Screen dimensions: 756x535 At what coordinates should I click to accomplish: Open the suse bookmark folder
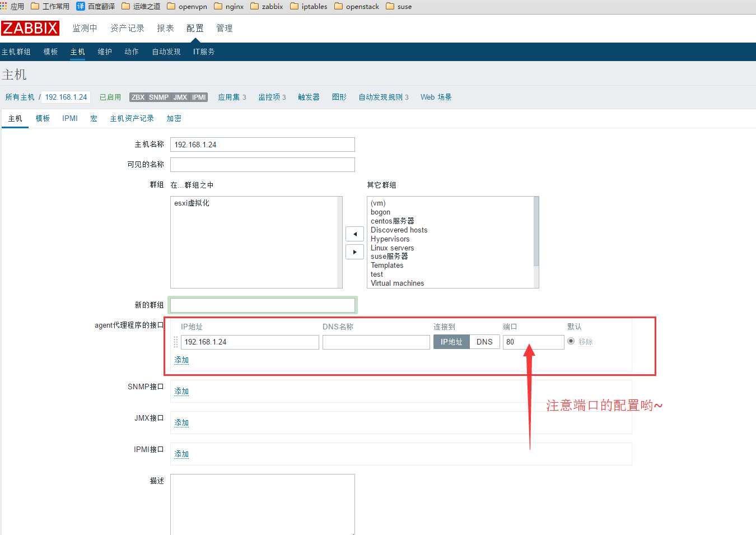point(399,6)
